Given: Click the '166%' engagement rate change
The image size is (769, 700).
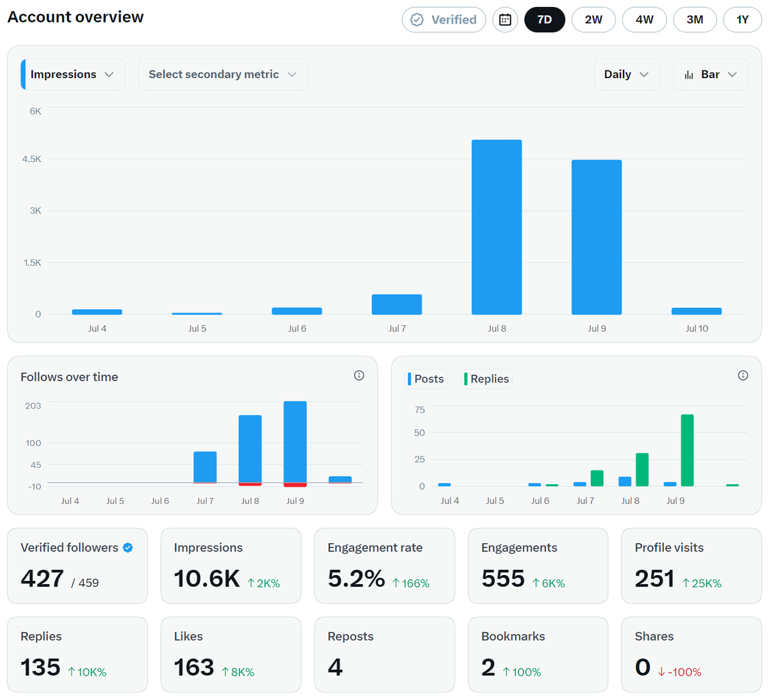Looking at the screenshot, I should coord(411,583).
